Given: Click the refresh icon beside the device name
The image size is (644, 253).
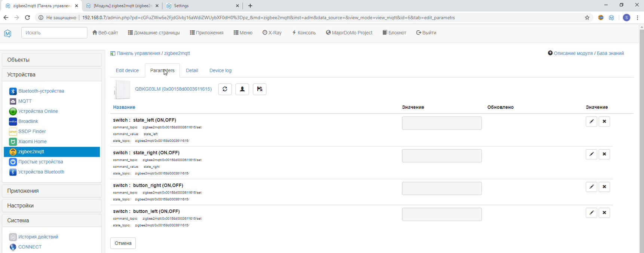Looking at the screenshot, I should (225, 89).
